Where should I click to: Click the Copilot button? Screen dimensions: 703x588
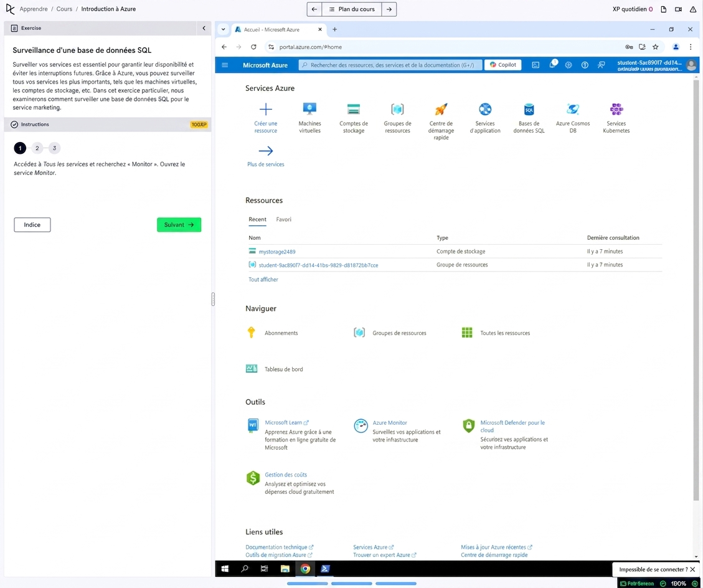502,65
